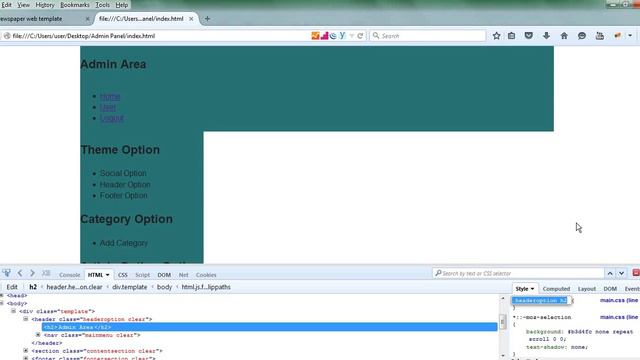Switch to the Computed side panel
The height and width of the screenshot is (360, 640).
[x=556, y=289]
